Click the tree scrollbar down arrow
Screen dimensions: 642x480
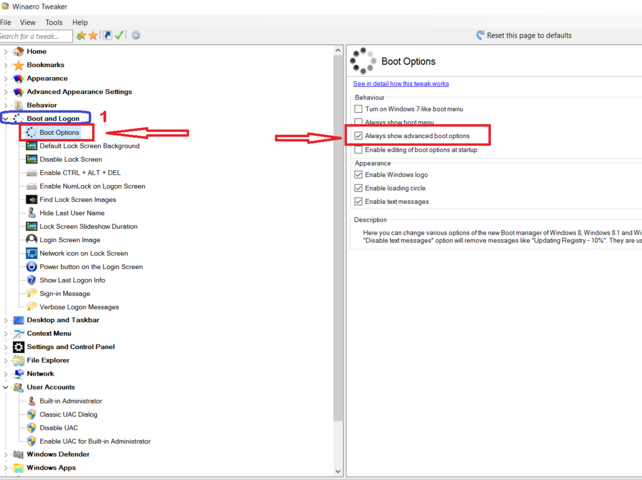point(338,471)
